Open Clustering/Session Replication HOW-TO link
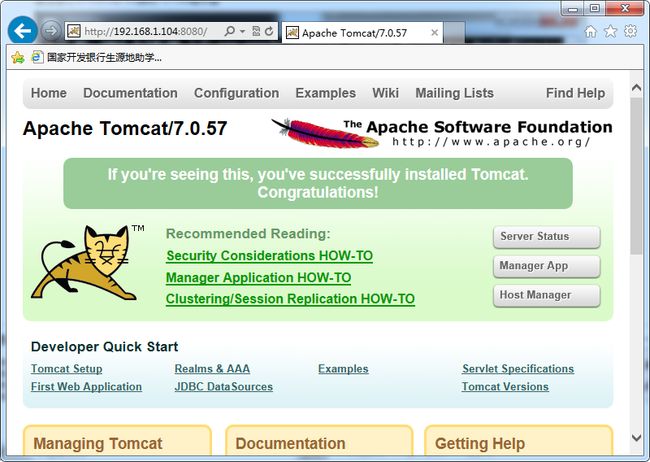The width and height of the screenshot is (650, 462). tap(290, 299)
